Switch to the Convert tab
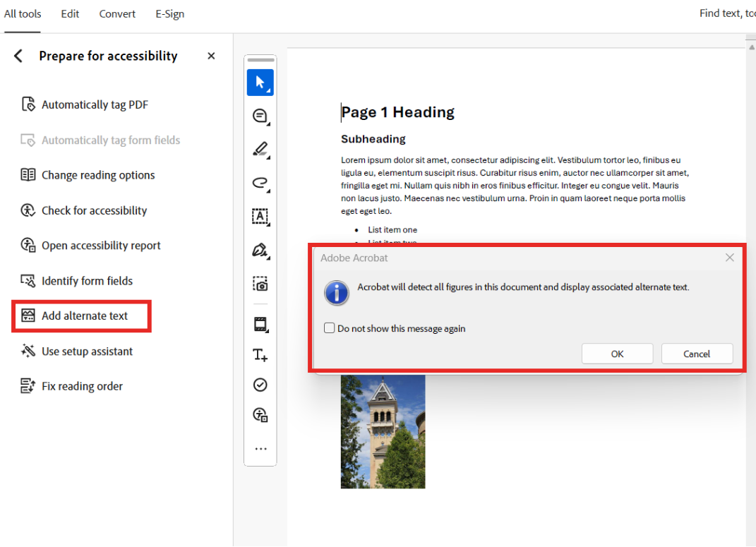 coord(117,14)
